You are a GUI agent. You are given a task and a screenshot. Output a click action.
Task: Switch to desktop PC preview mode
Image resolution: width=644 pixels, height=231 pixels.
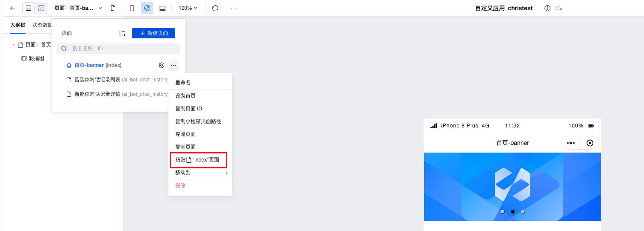[162, 8]
